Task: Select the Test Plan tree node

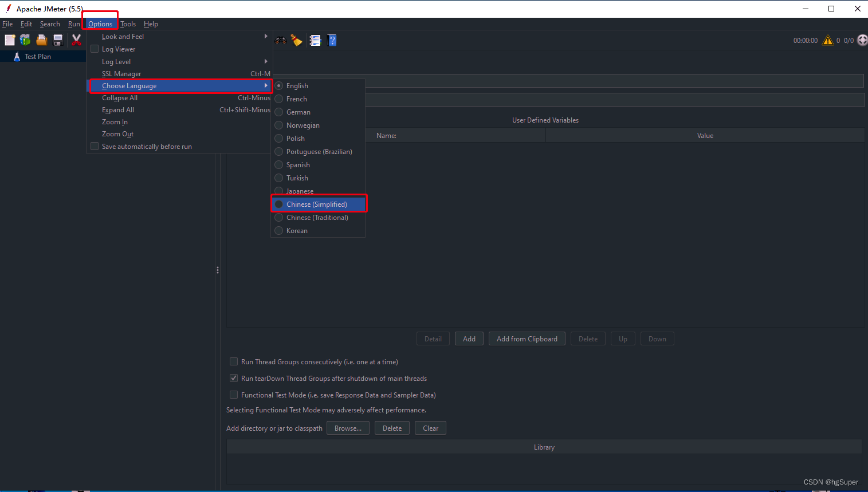Action: click(38, 57)
